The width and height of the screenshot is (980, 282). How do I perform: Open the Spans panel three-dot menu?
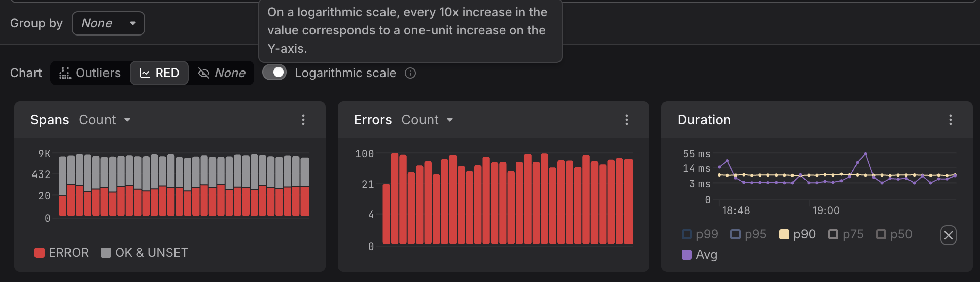pyautogui.click(x=303, y=120)
